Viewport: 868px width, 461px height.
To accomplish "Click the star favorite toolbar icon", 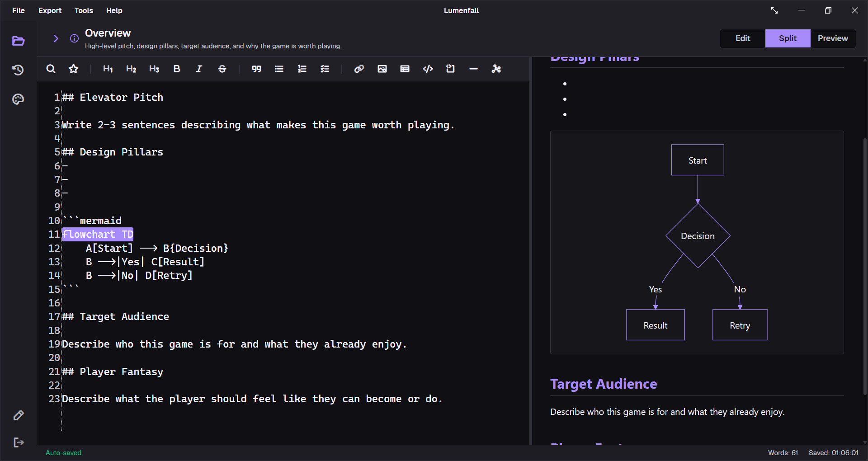I will 73,69.
